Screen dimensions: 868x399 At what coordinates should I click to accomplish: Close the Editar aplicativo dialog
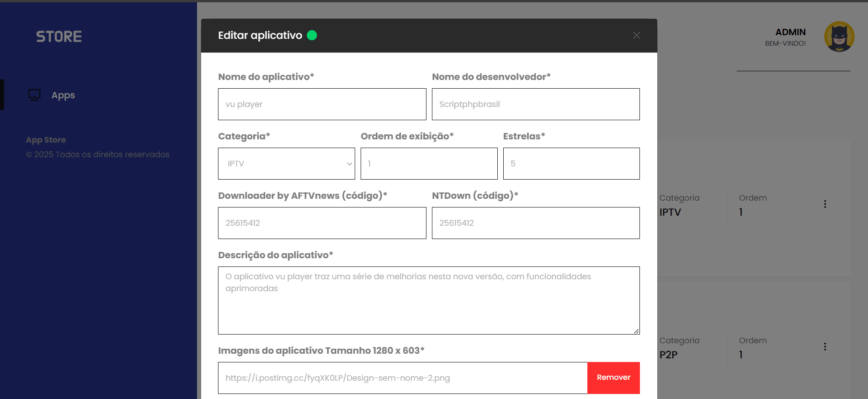point(636,35)
